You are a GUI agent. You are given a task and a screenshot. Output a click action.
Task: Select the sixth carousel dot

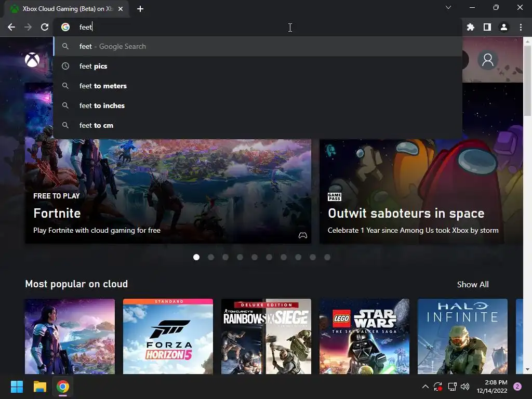click(269, 257)
